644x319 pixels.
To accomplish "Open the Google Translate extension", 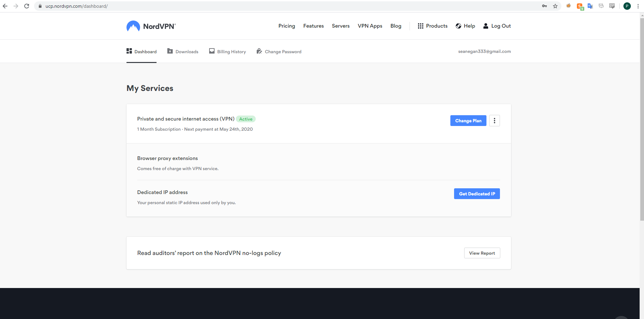I will click(x=590, y=6).
